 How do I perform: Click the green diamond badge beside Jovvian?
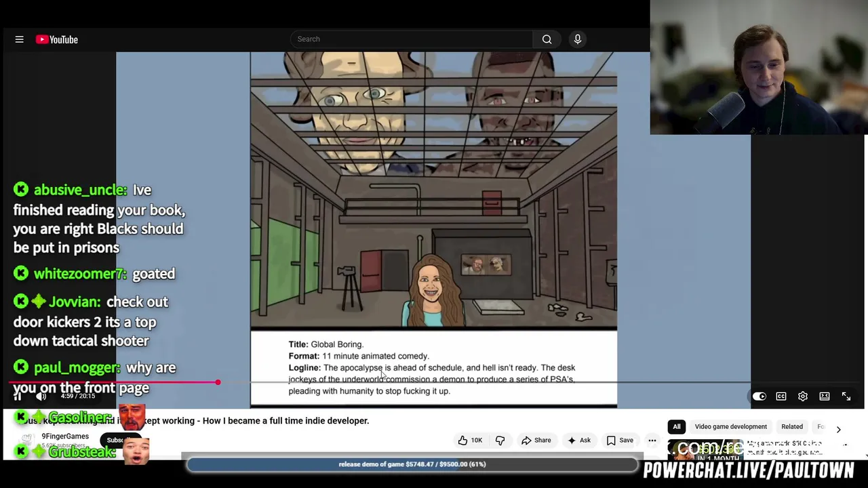(39, 302)
